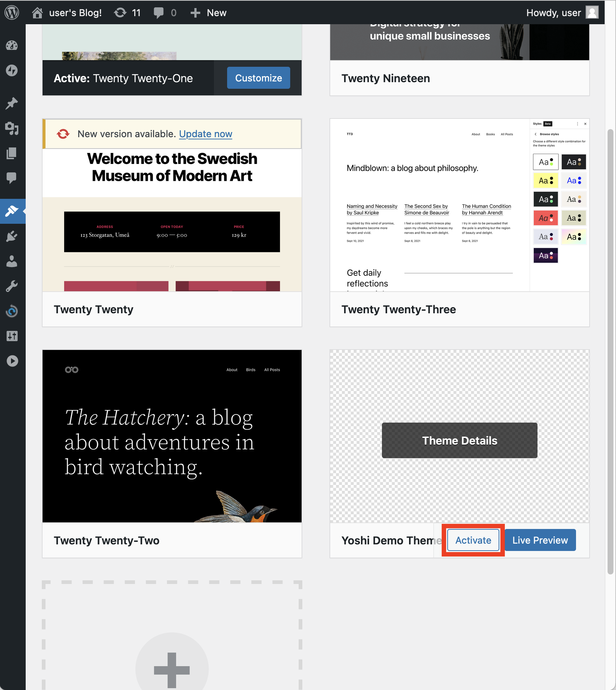Click the red update-available icon
The height and width of the screenshot is (690, 616).
point(63,134)
